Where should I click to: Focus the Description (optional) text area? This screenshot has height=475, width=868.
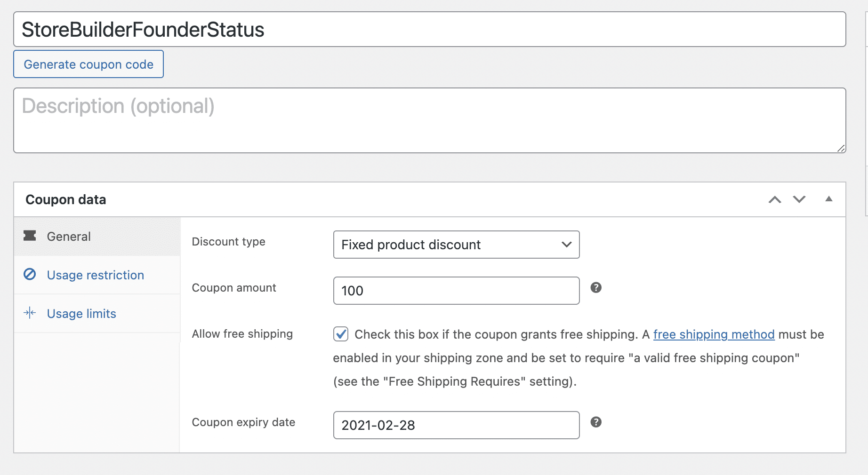pos(429,120)
